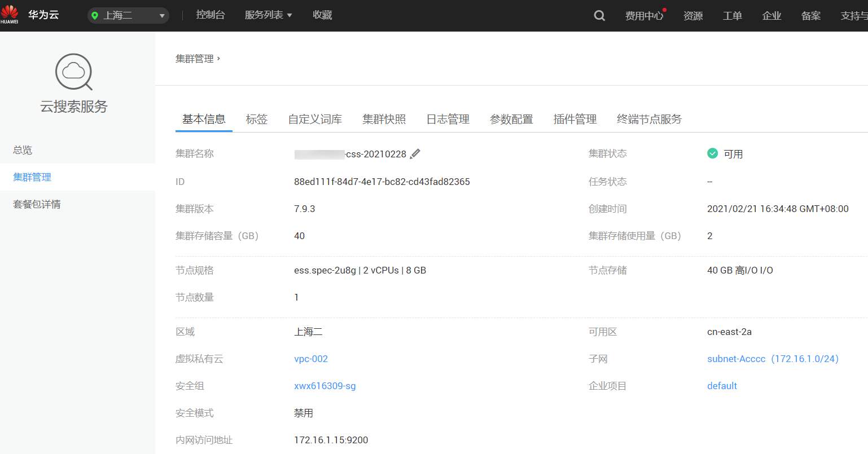The image size is (868, 454).
Task: Open 企业 menu
Action: pyautogui.click(x=771, y=16)
